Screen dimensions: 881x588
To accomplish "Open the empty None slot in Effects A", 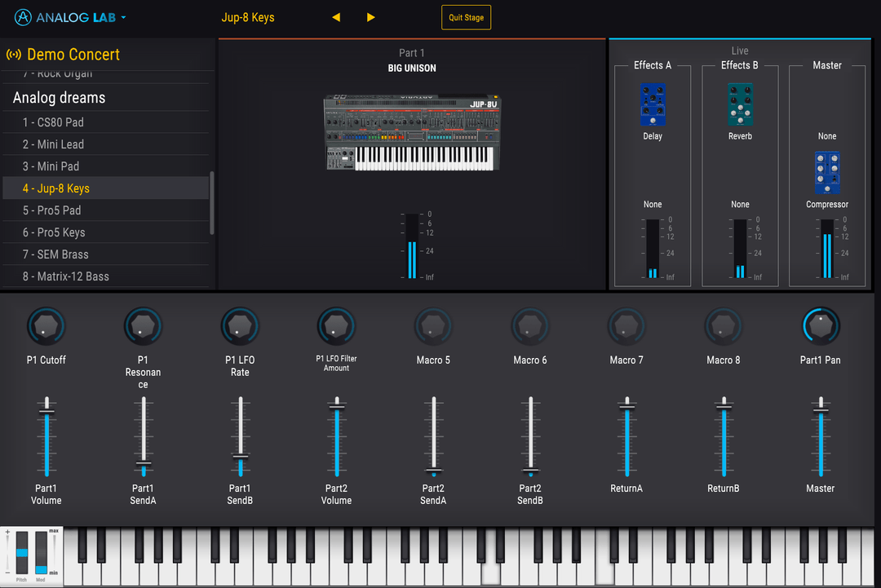I will (x=653, y=205).
